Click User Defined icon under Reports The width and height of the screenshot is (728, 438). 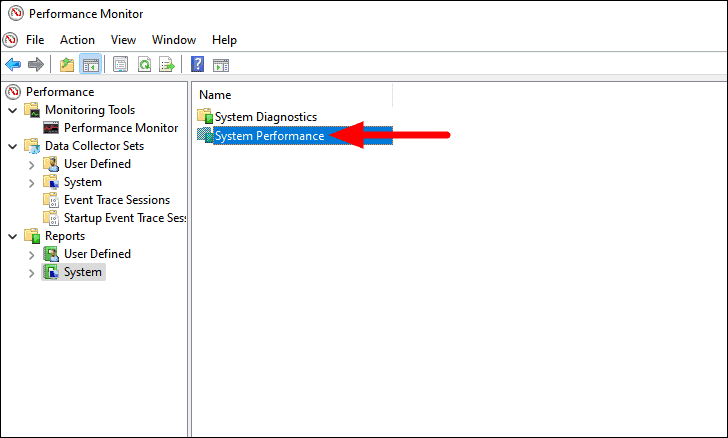click(x=51, y=254)
